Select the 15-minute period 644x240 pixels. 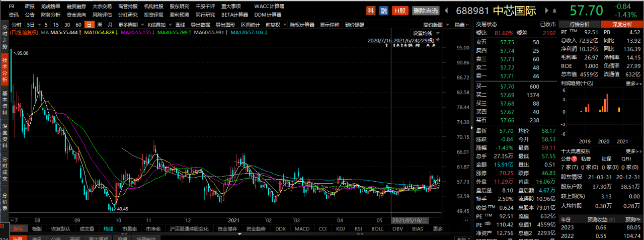point(56,24)
